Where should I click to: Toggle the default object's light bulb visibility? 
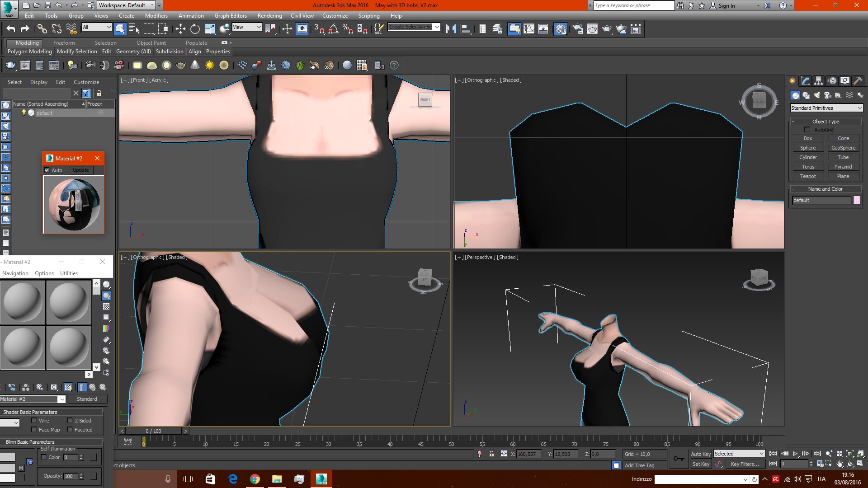[x=24, y=113]
